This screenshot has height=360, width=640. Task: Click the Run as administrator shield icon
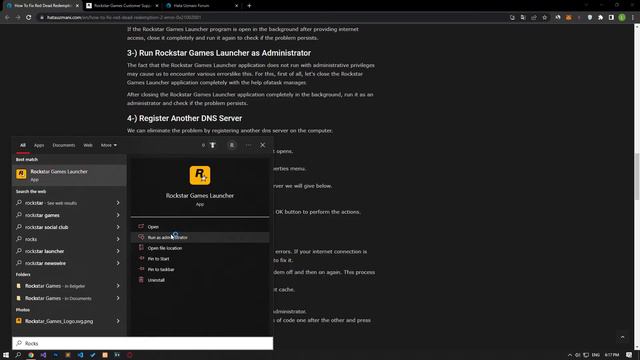141,237
